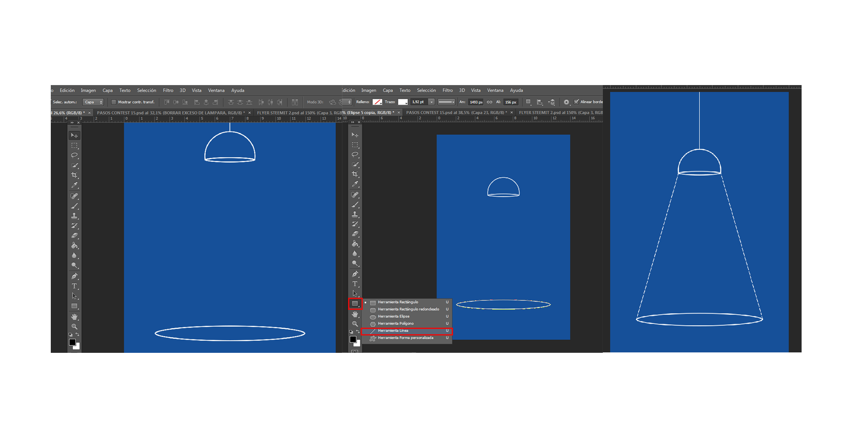Image resolution: width=868 pixels, height=434 pixels.
Task: Close the Elipse 5 copia tab
Action: 399,112
